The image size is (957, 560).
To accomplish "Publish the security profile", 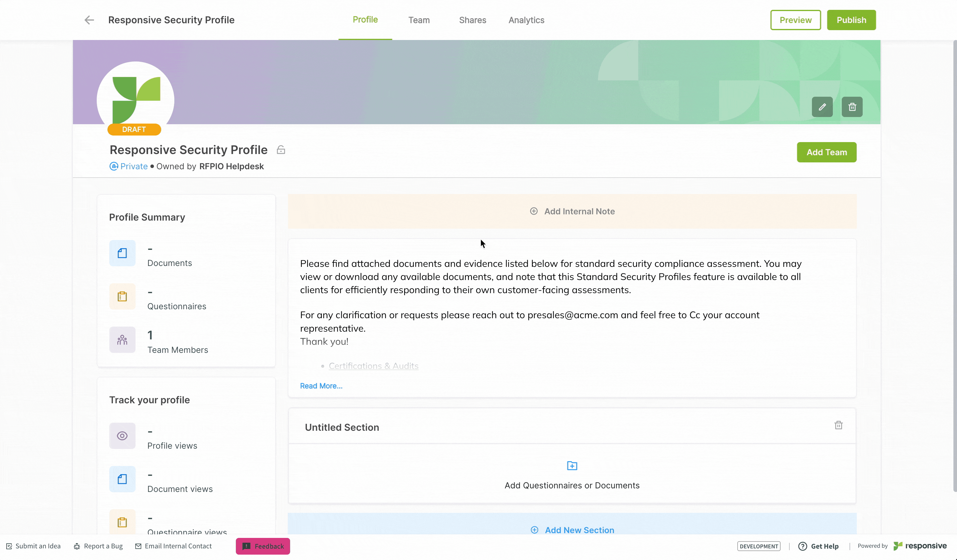I will point(851,20).
